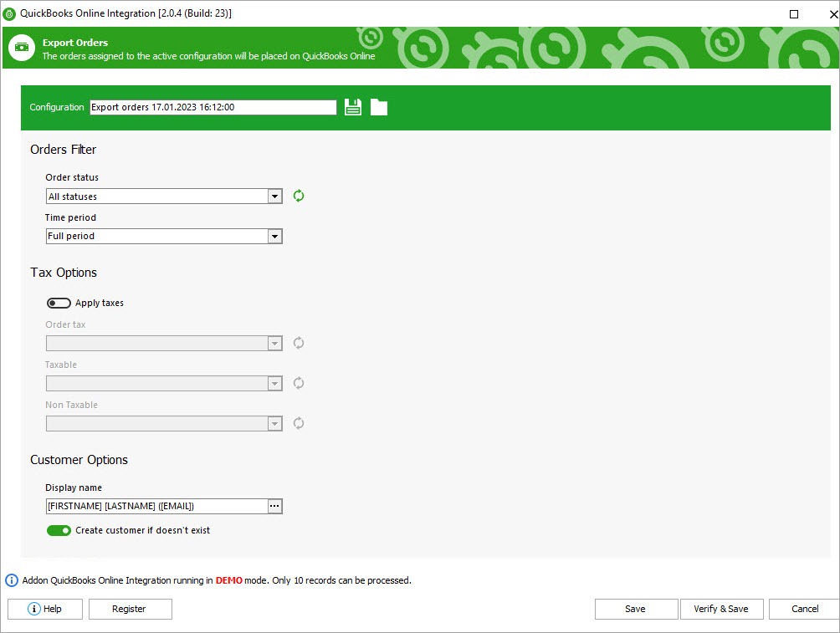Refresh the Non Taxable options list
This screenshot has width=840, height=633.
[299, 423]
